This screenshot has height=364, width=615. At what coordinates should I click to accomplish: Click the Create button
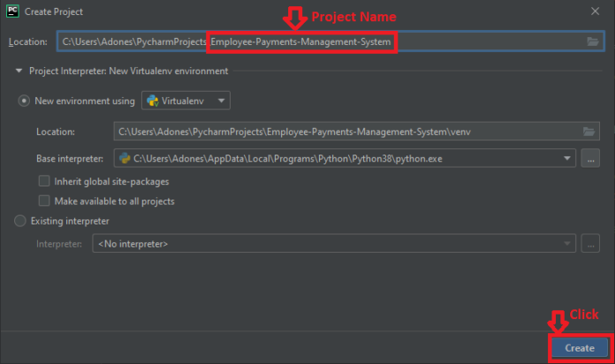pos(580,348)
